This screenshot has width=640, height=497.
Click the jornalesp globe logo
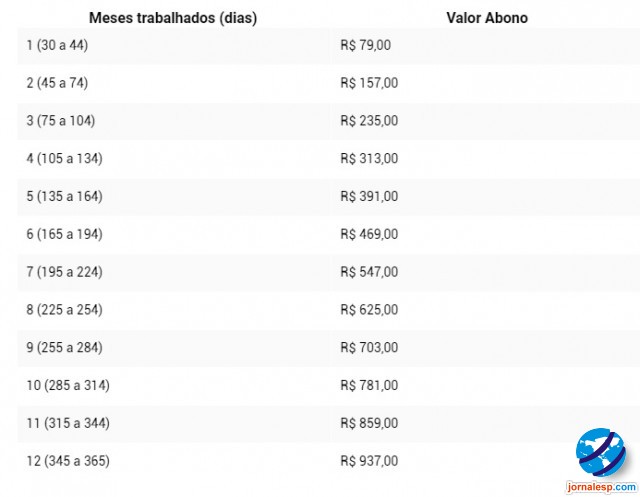click(600, 452)
